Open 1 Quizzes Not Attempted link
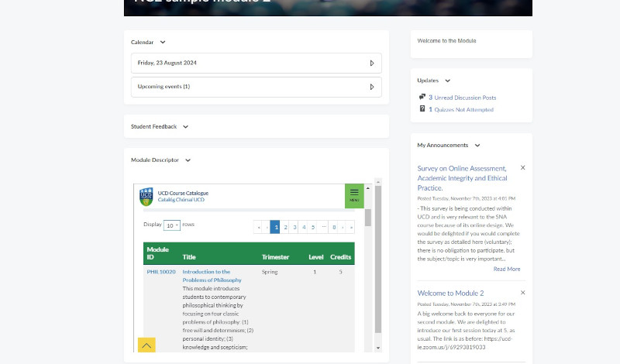620x364 pixels. tap(461, 110)
